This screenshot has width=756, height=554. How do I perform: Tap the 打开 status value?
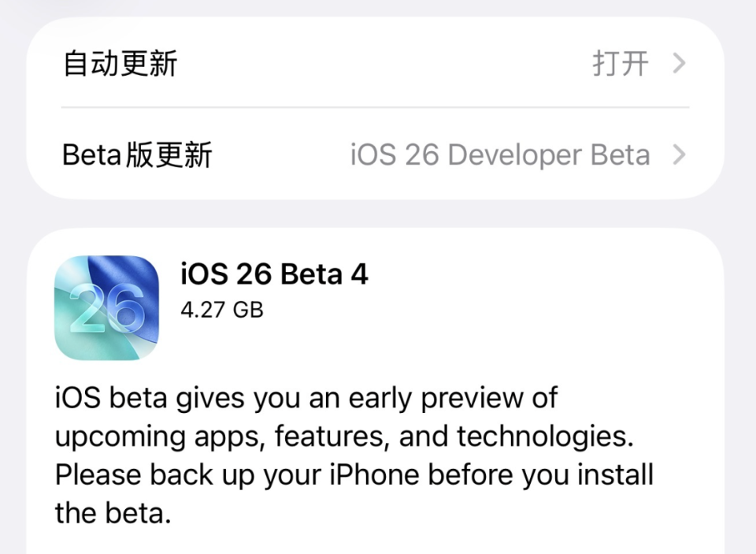pos(621,64)
